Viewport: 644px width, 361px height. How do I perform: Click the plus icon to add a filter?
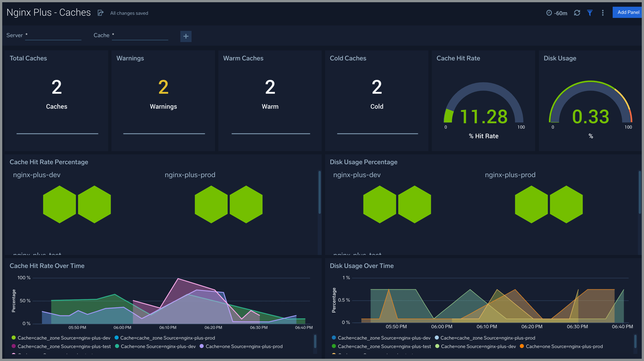tap(186, 36)
